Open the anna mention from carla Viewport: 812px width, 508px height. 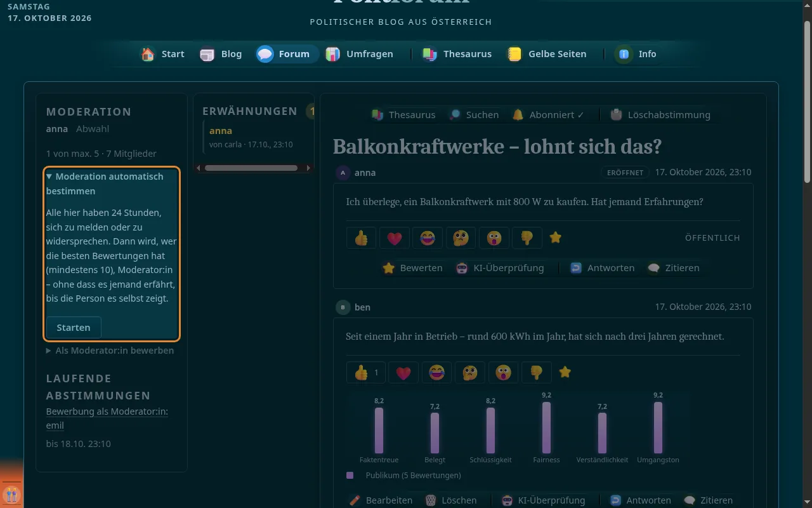tap(221, 131)
